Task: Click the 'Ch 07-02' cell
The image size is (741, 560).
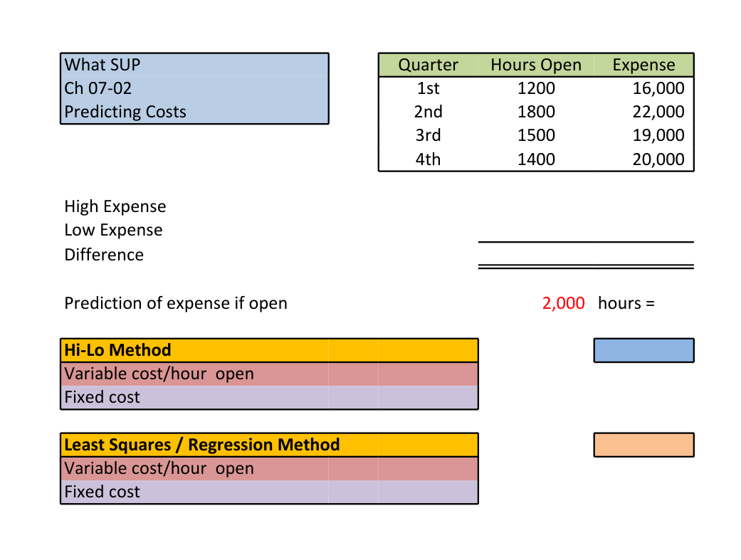Action: tap(194, 88)
